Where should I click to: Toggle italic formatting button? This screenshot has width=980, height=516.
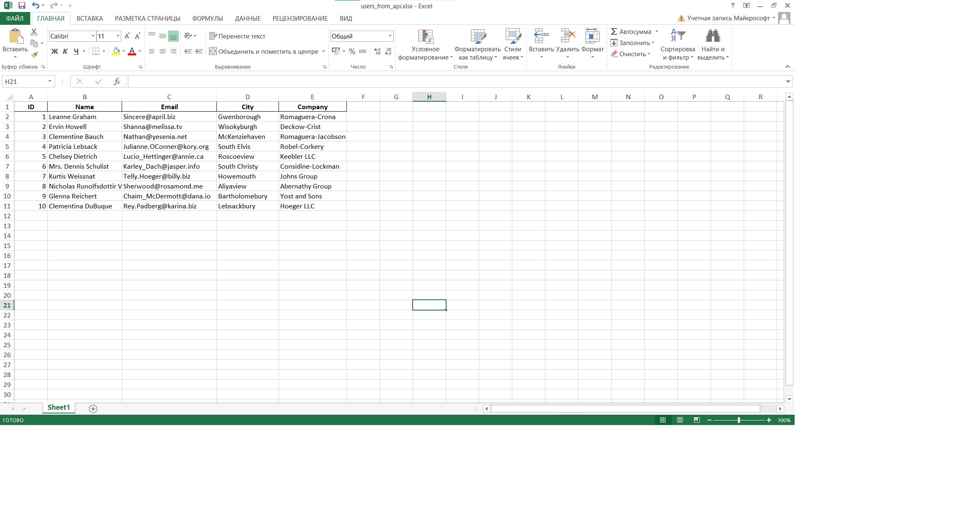65,51
